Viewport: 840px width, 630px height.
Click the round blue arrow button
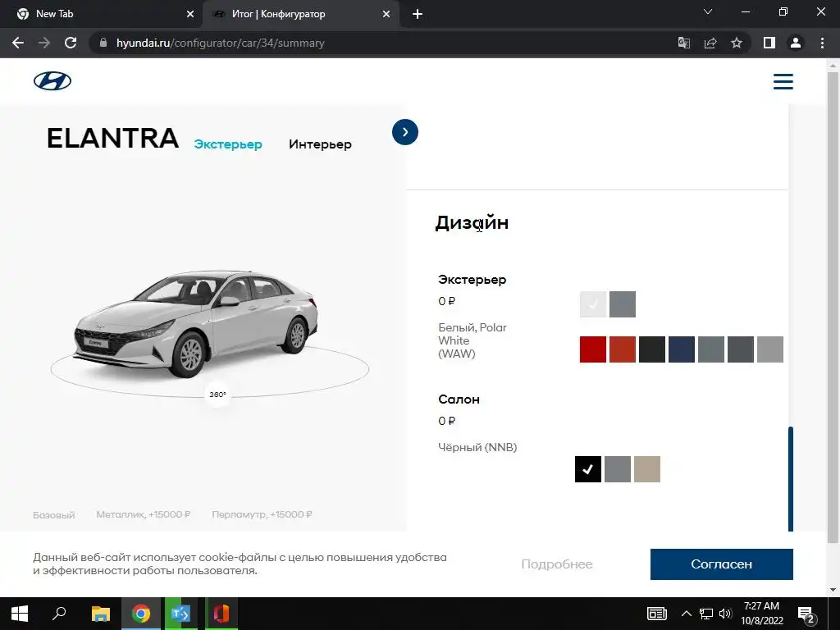[x=405, y=132]
